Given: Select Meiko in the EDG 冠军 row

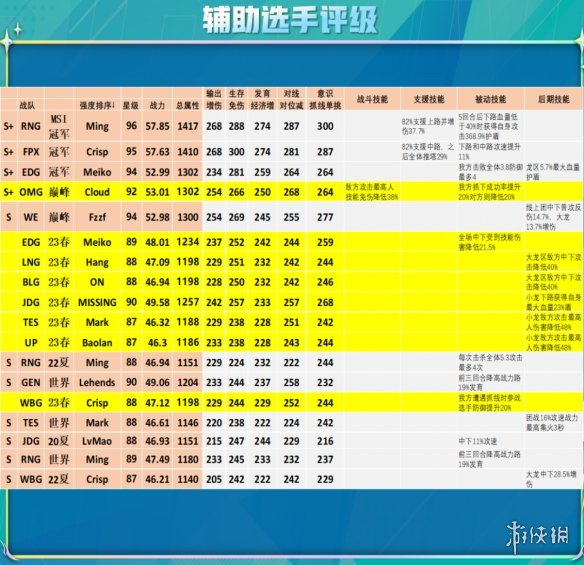Looking at the screenshot, I should coord(97,172).
